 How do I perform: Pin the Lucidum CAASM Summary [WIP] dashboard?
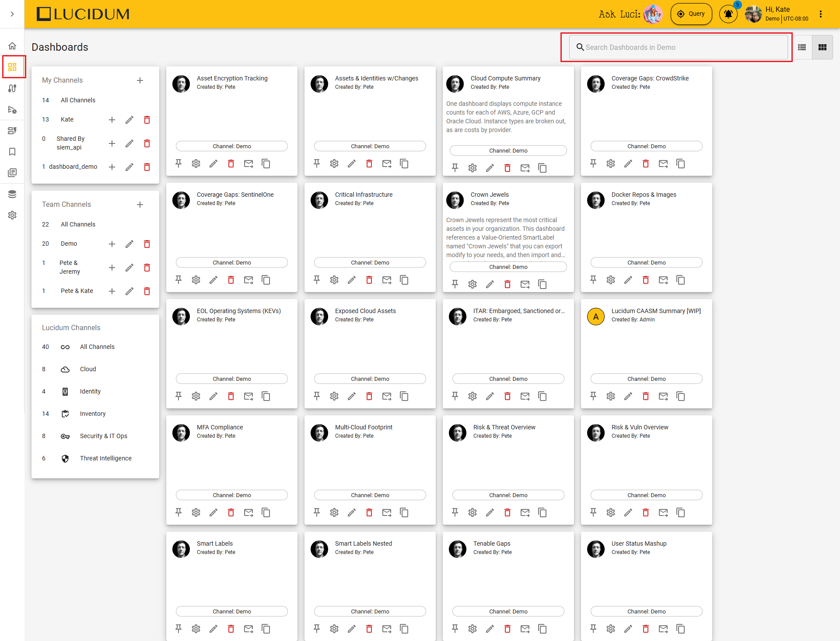593,396
